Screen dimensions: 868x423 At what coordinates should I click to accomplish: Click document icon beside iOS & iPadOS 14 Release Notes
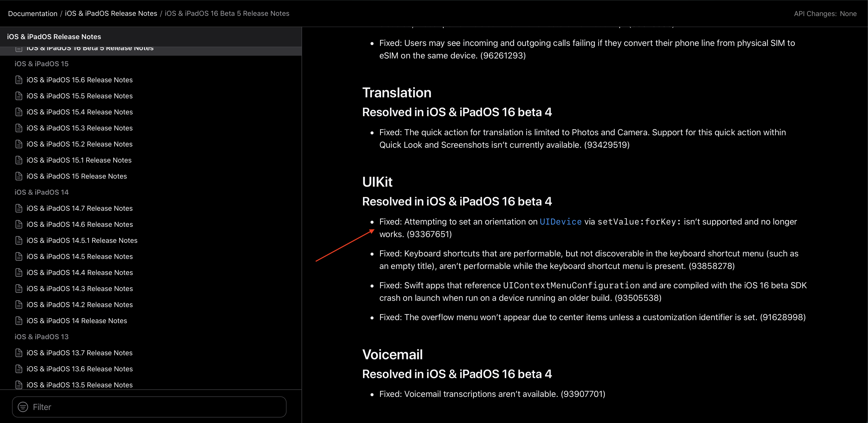[19, 321]
